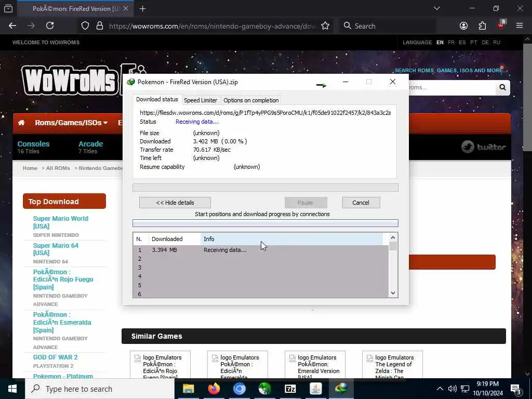Go to Home breadcrumb
The height and width of the screenshot is (399, 532).
30,168
